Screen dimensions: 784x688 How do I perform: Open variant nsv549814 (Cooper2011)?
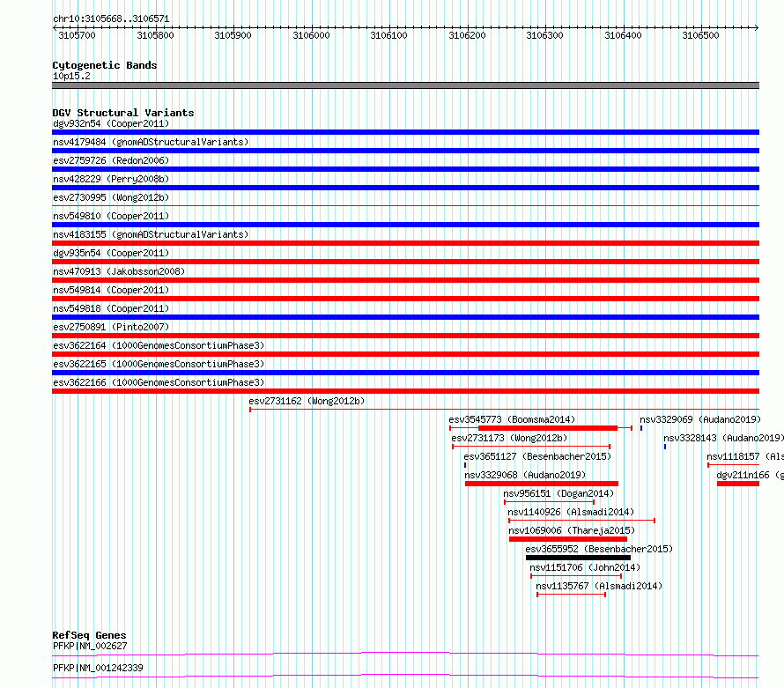(111, 290)
